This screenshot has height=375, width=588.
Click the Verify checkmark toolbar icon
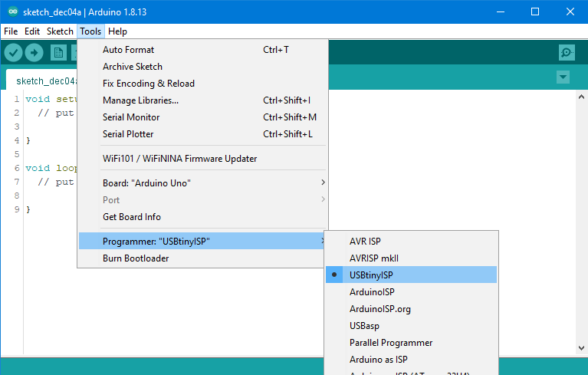(x=13, y=53)
